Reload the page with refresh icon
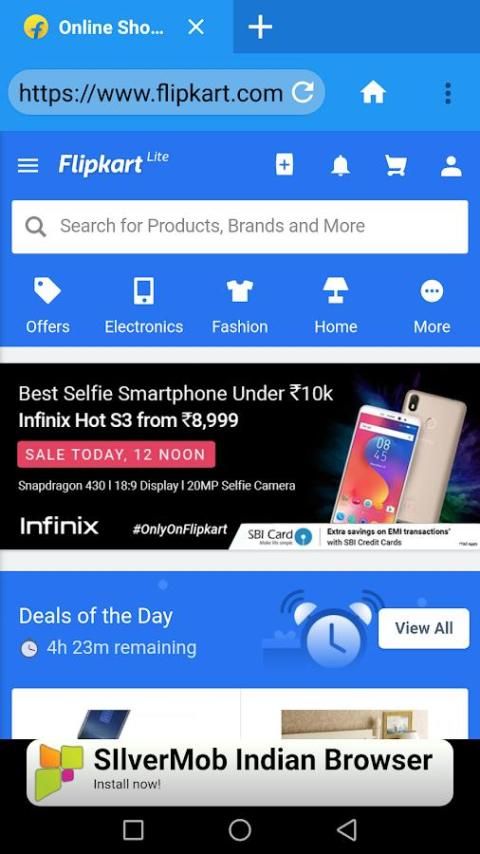480x854 pixels. point(302,92)
